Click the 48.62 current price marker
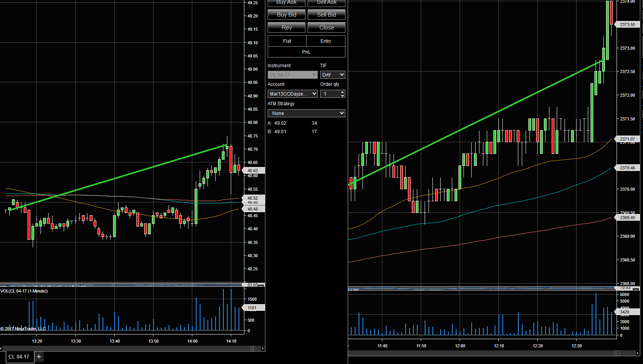The width and height of the screenshot is (643, 364). click(253, 171)
